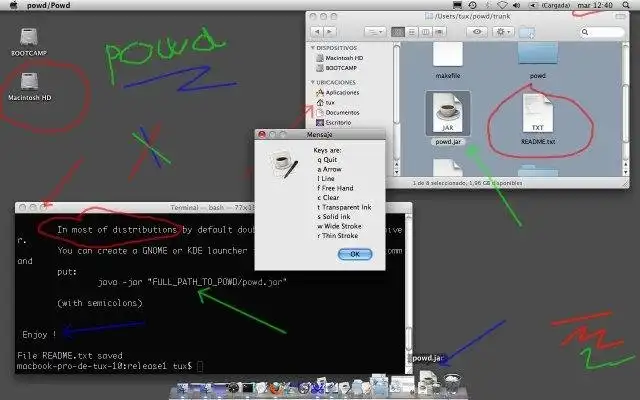Open Aplicaciones in the Finder sidebar
The height and width of the screenshot is (400, 640).
(x=338, y=92)
